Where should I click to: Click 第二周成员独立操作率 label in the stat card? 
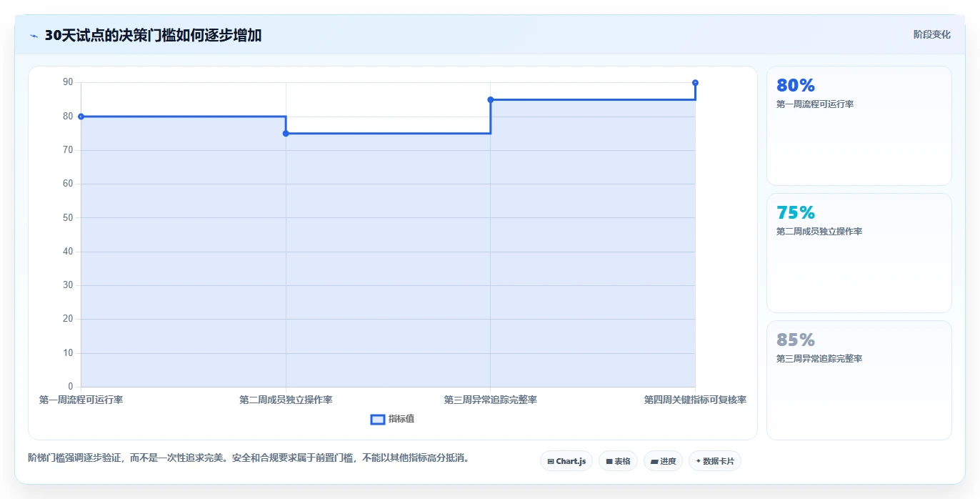pyautogui.click(x=819, y=232)
